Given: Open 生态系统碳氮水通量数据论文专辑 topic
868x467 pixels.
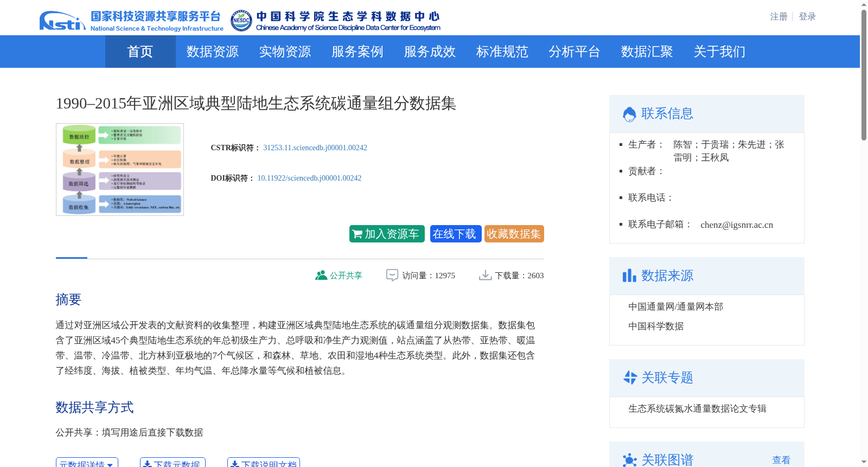Looking at the screenshot, I should click(697, 408).
